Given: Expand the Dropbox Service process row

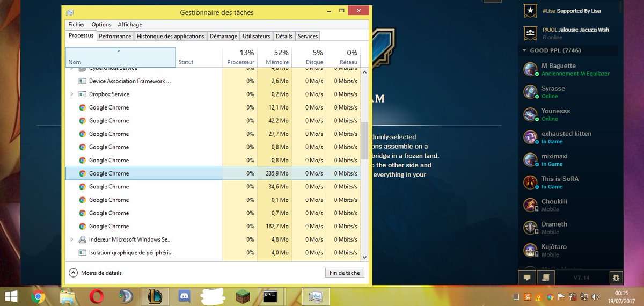Looking at the screenshot, I should tap(72, 94).
